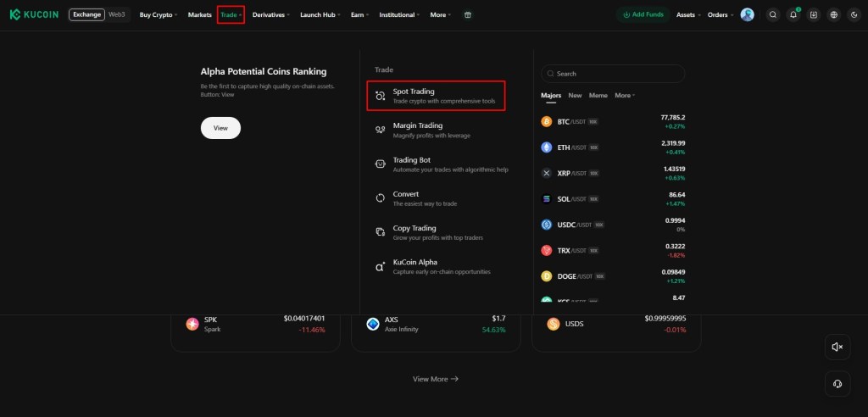Select the Meme tab

(x=598, y=95)
